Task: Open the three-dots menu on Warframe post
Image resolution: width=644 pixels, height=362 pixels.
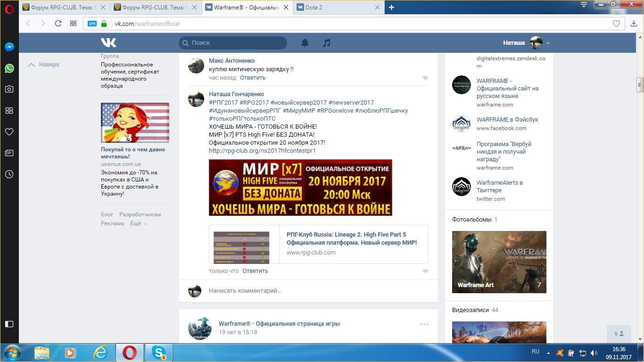Action: click(424, 324)
